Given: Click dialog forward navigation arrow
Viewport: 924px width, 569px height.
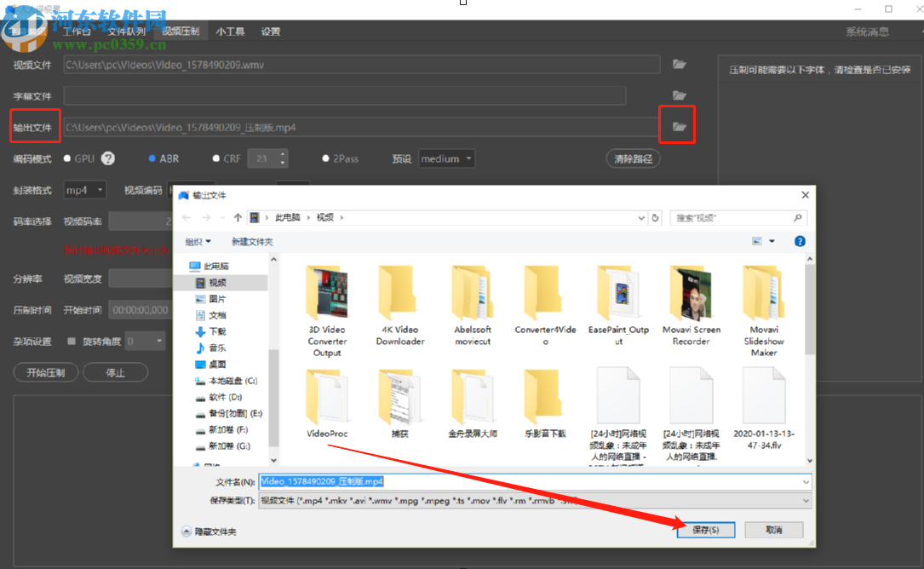Looking at the screenshot, I should pos(206,217).
